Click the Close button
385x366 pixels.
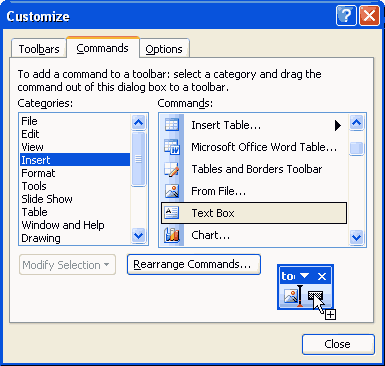tap(338, 344)
